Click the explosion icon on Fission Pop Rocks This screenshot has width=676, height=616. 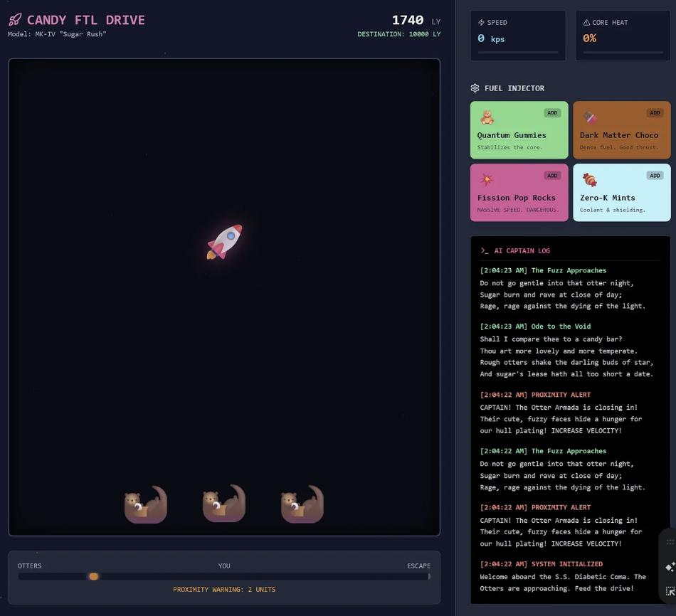[487, 179]
